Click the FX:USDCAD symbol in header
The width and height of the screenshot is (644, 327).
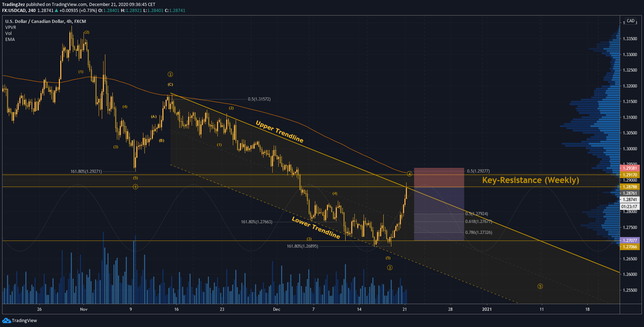[x=14, y=11]
